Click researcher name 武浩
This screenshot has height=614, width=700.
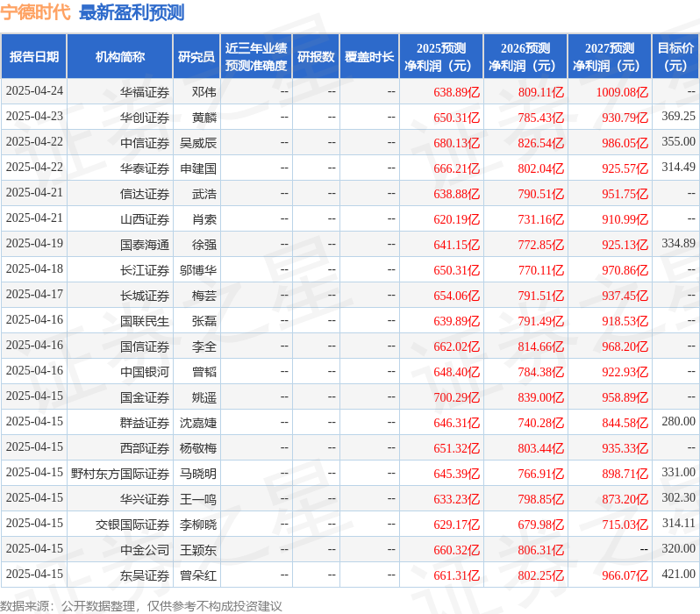click(x=204, y=194)
